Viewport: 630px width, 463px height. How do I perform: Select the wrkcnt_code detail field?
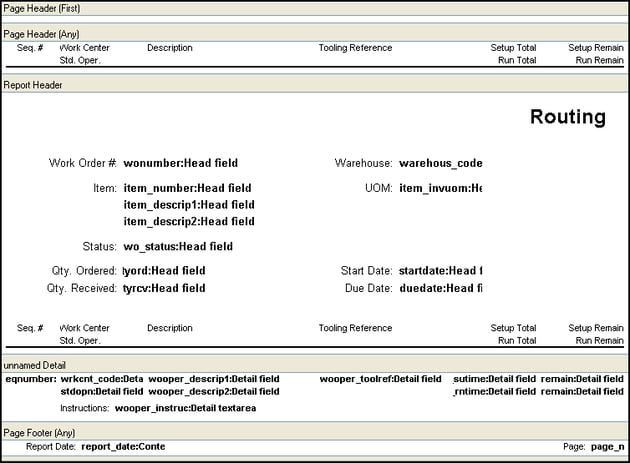(x=102, y=379)
